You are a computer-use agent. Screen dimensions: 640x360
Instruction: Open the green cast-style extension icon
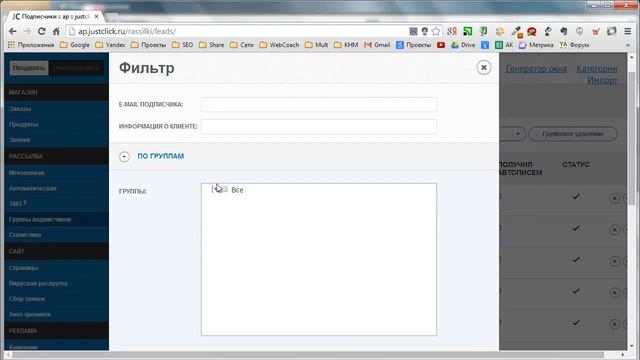(468, 31)
